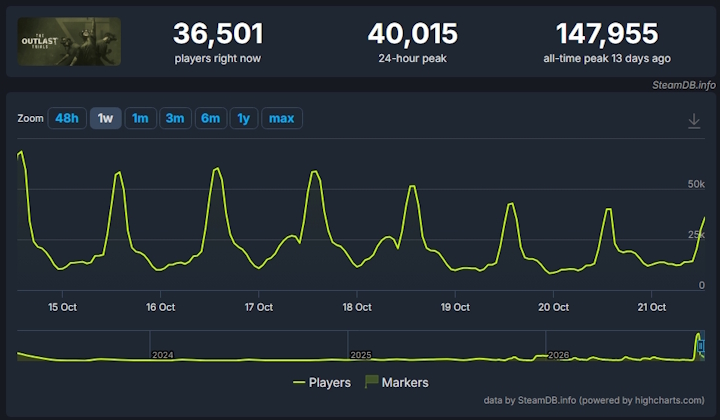Show max zoom range
Screen dimensions: 720x420
click(x=282, y=118)
